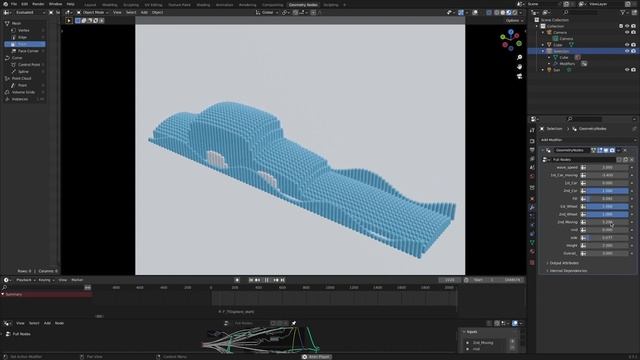
Task: Select Edge domain in spreadsheet sidebar
Action: coord(25,37)
